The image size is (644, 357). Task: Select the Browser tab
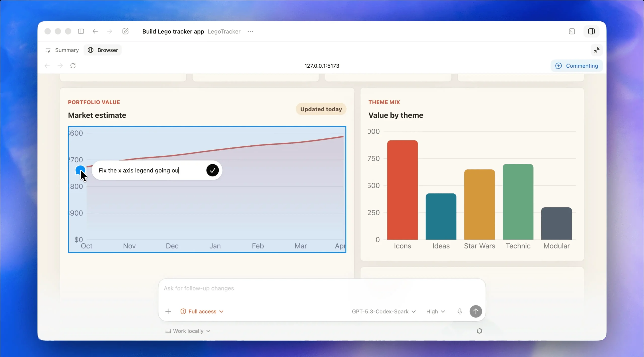tap(103, 50)
